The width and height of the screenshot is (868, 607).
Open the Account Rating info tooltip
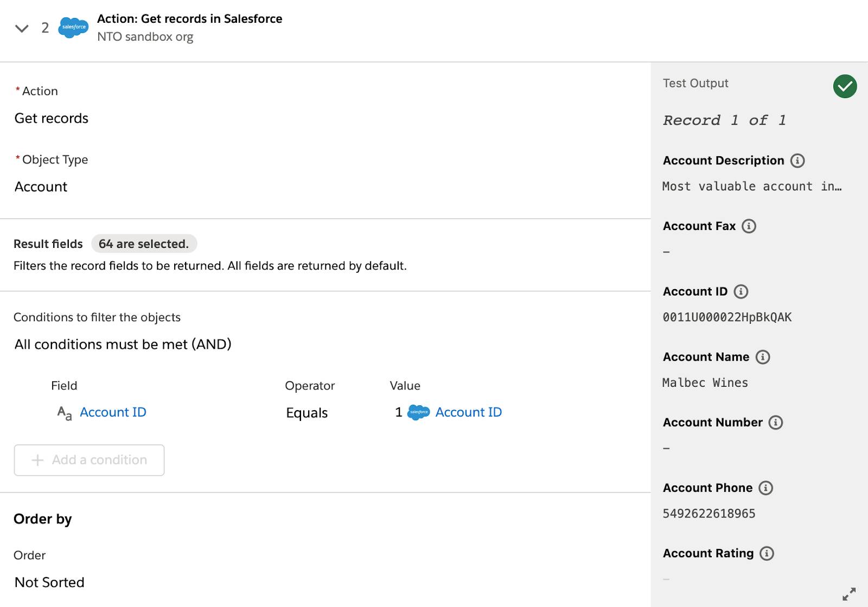point(766,553)
